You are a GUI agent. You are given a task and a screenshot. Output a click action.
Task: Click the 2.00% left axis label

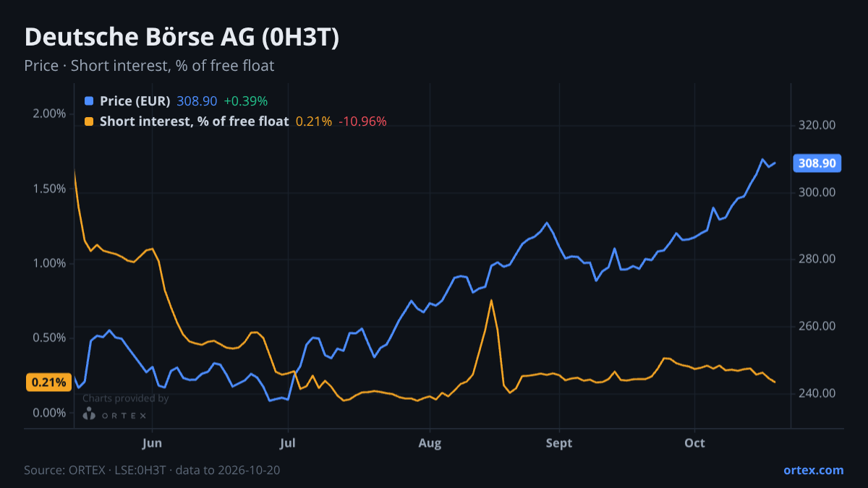point(50,114)
